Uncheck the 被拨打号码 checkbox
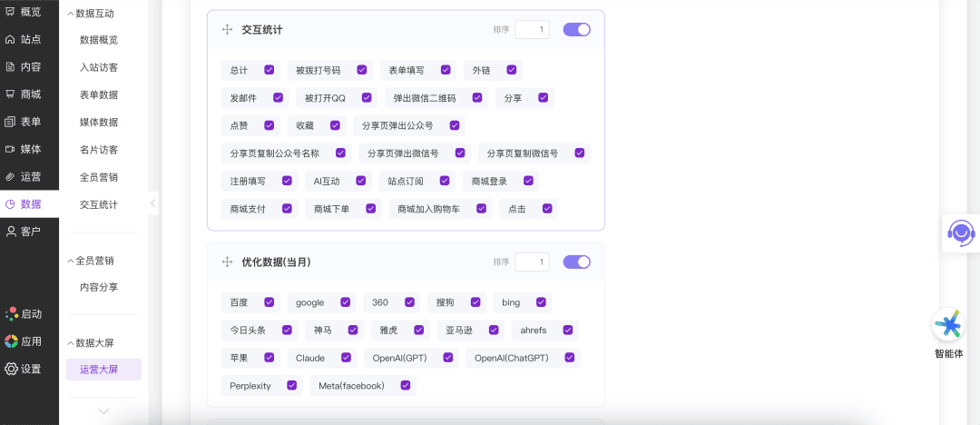Viewport: 980px width, 425px height. tap(362, 70)
